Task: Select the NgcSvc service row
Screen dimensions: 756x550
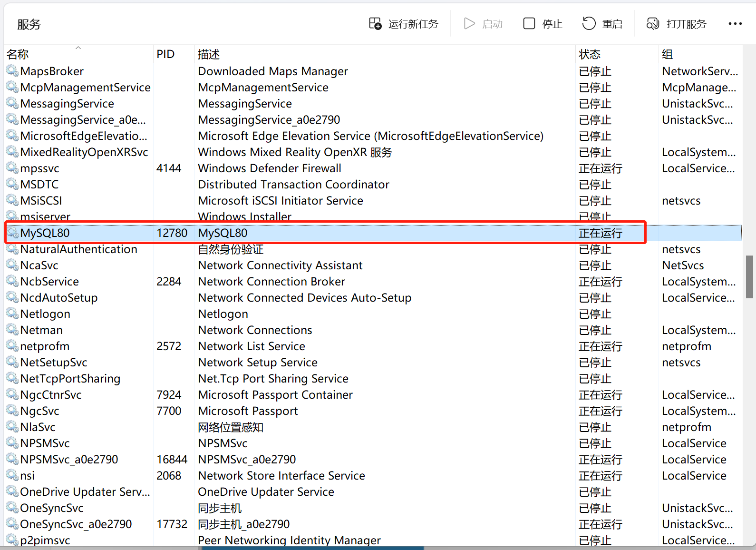Action: (373, 411)
